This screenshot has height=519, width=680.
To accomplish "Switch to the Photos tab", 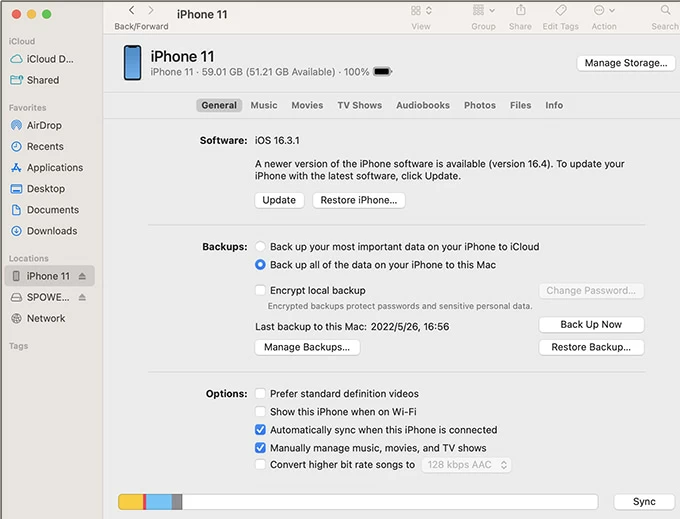I will coord(480,105).
